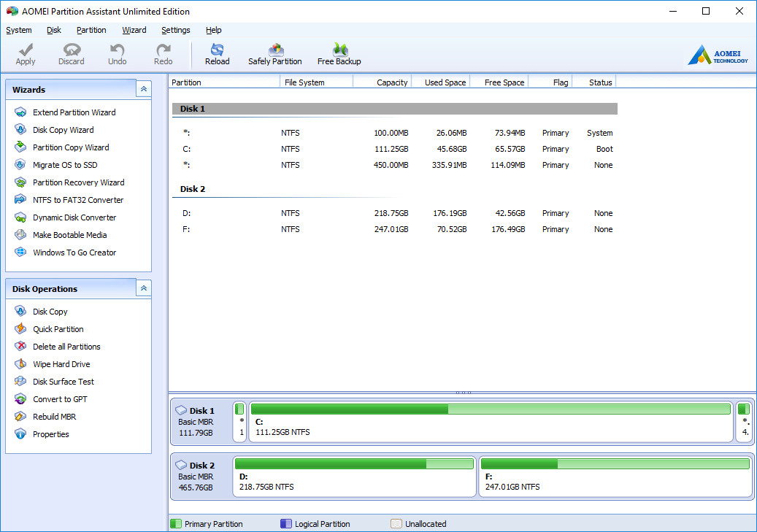Image resolution: width=757 pixels, height=532 pixels.
Task: Choose Convert to GPT
Action: [x=60, y=399]
